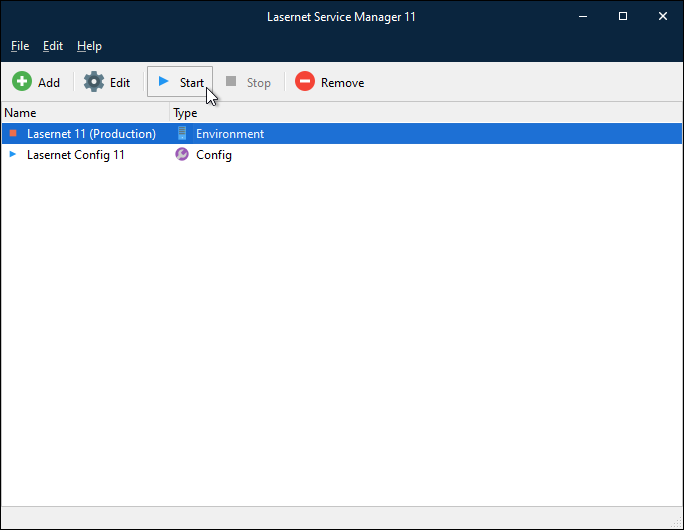Screen dimensions: 684x530
Task: Click the green Add plus icon
Action: 22,82
